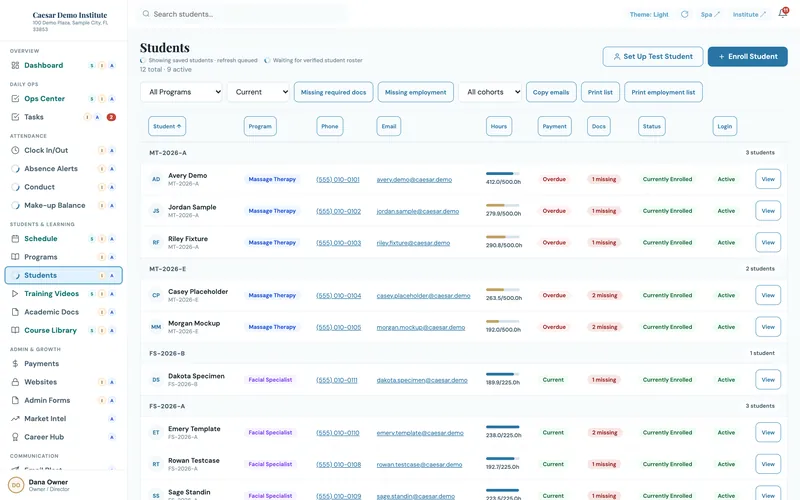The image size is (800, 500).
Task: Click Dakota Specimen's hours progress bar
Action: pyautogui.click(x=503, y=374)
